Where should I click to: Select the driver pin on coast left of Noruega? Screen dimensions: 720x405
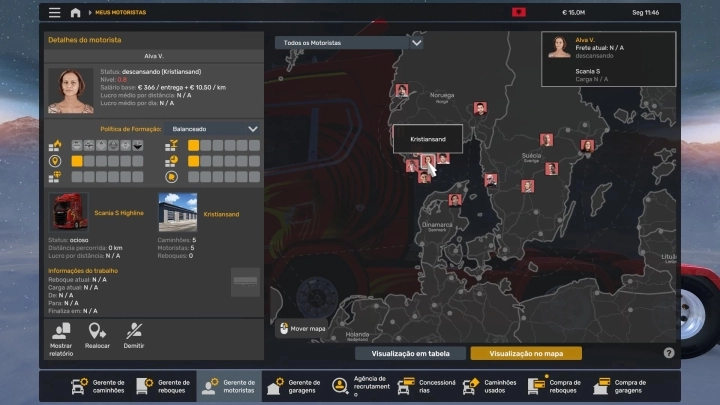click(x=402, y=90)
